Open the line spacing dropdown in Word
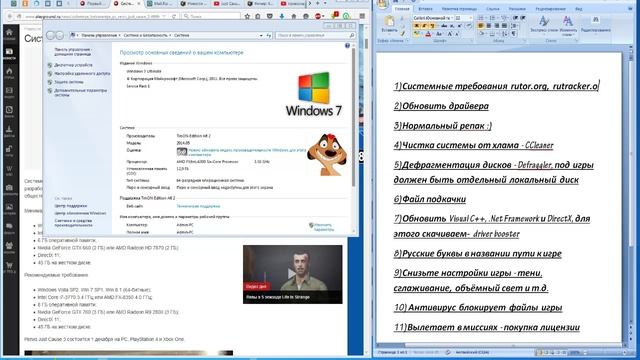640x360 pixels. [x=518, y=26]
